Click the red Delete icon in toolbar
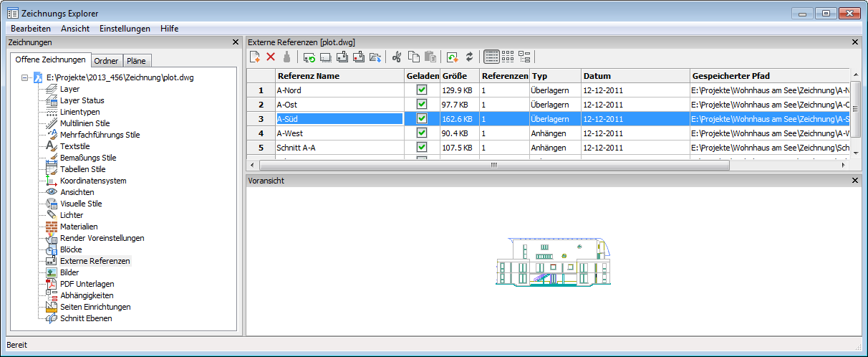This screenshot has width=868, height=357. pos(271,57)
